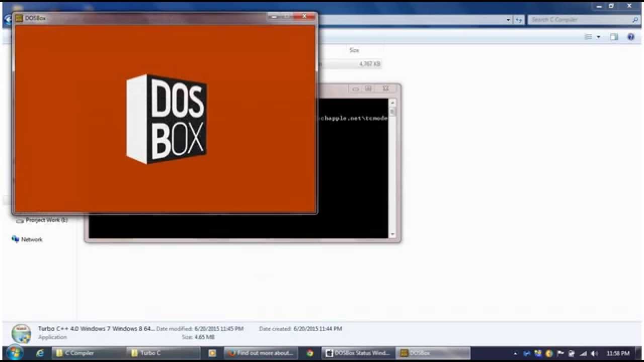Click the volume speaker tray icon
Screen dimensions: 644x362
[x=594, y=353]
